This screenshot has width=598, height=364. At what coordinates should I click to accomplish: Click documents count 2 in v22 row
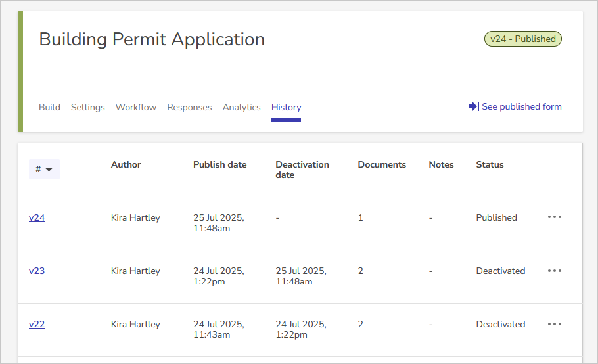[360, 325]
